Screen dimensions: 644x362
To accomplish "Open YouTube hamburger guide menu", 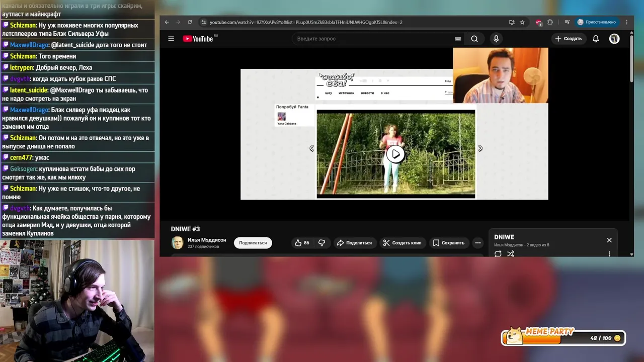I will (171, 39).
